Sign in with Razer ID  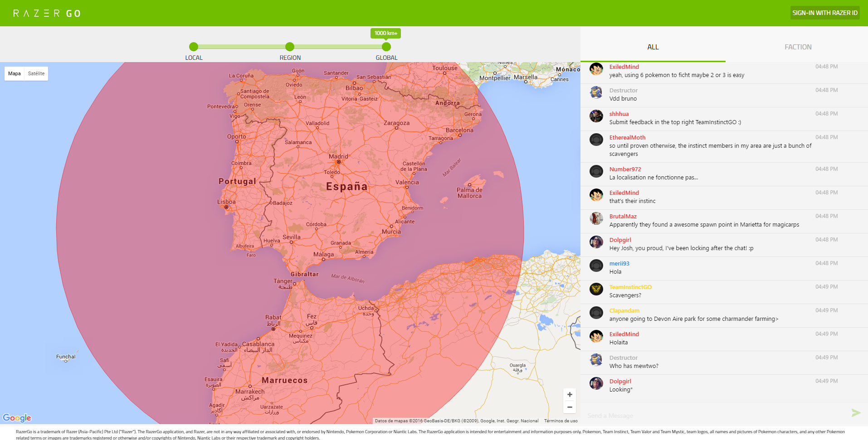click(x=825, y=13)
